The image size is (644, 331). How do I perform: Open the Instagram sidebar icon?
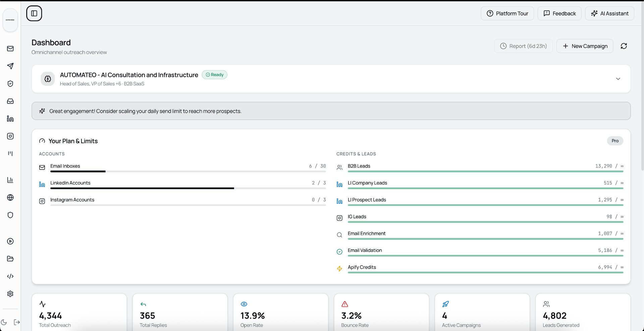click(10, 136)
